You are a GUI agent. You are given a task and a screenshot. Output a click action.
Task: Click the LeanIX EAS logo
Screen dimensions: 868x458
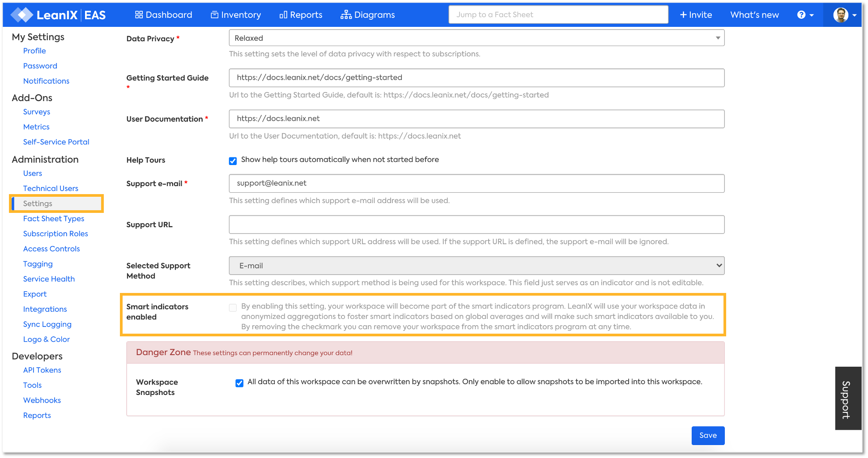[58, 15]
